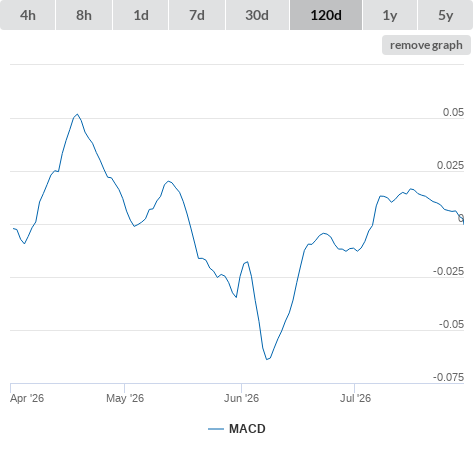Switch to the 4h time range

pyautogui.click(x=28, y=15)
